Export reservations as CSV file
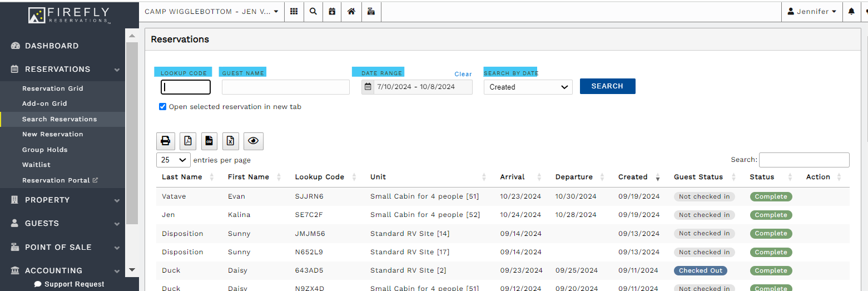Screen dimensions: 868x291 (209, 141)
